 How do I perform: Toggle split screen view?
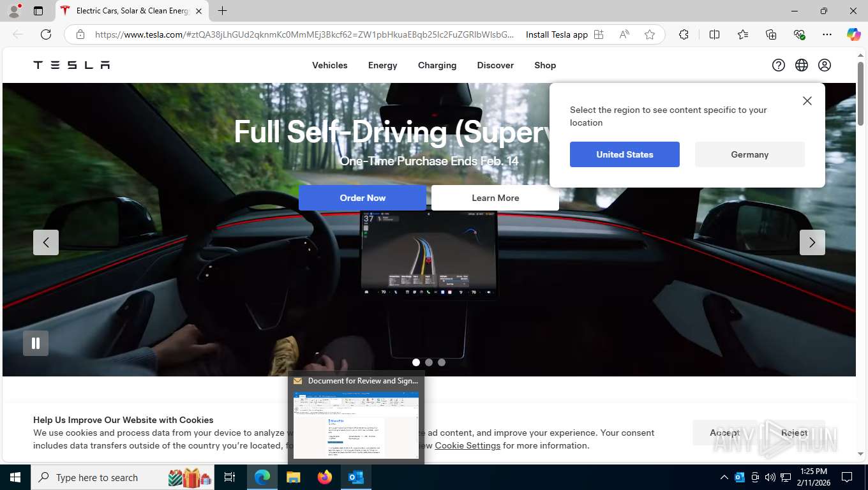[x=715, y=34]
